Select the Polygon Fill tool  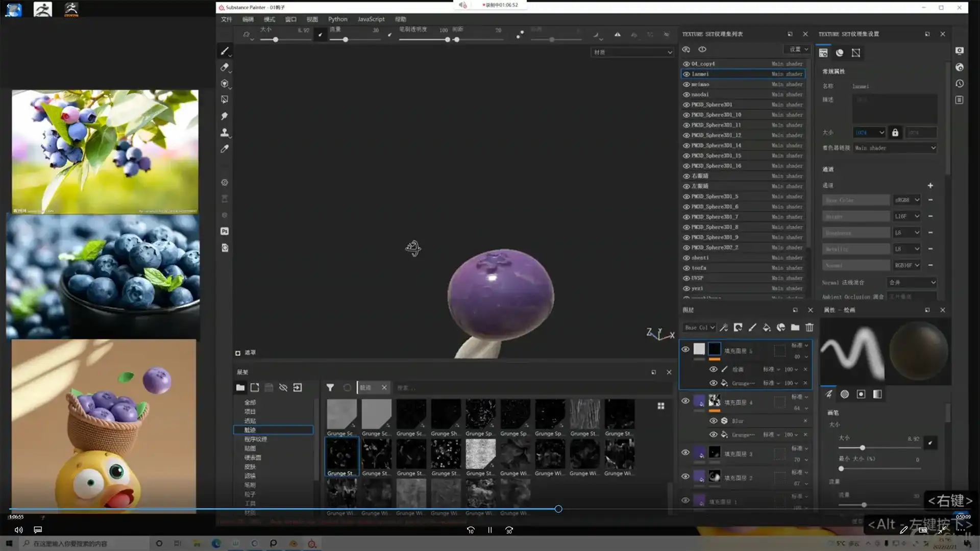[x=224, y=99]
